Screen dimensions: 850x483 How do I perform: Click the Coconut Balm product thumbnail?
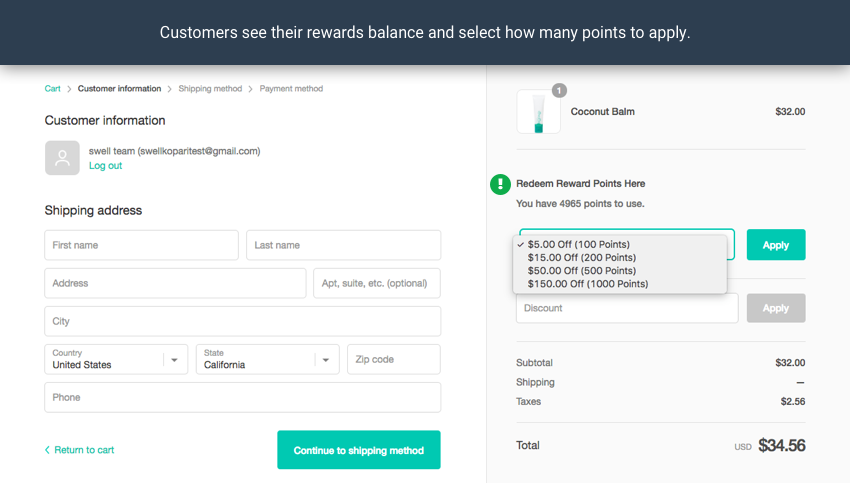coord(538,112)
